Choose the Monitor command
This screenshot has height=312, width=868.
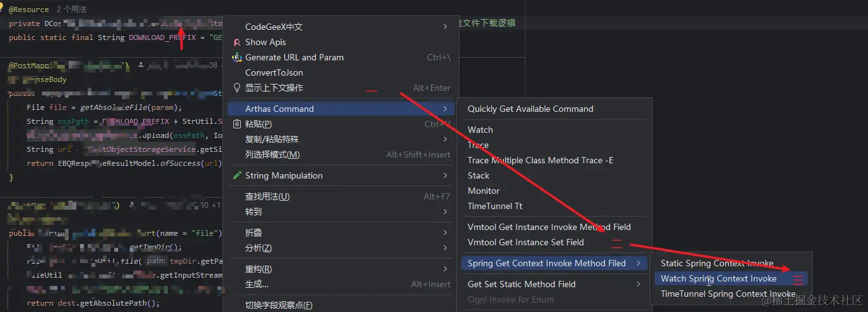click(x=484, y=191)
